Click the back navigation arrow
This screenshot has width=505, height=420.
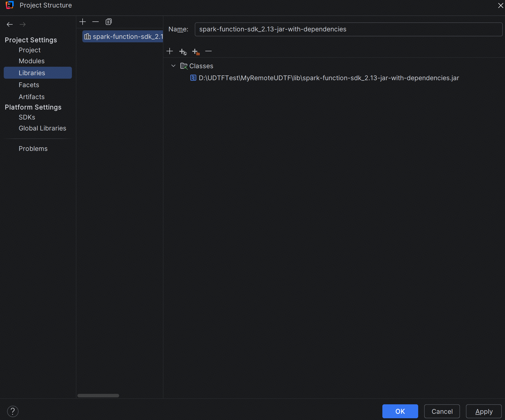10,24
